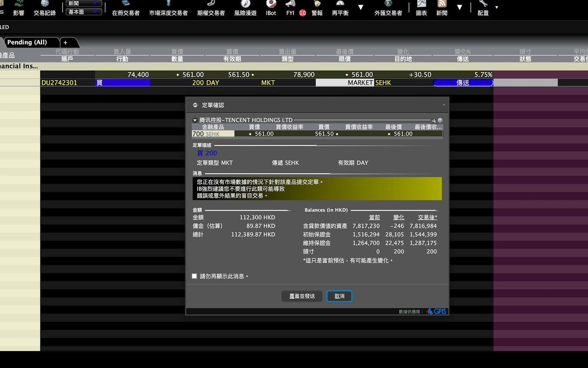Click 交易後* balances column header
The width and height of the screenshot is (588, 368).
(427, 217)
